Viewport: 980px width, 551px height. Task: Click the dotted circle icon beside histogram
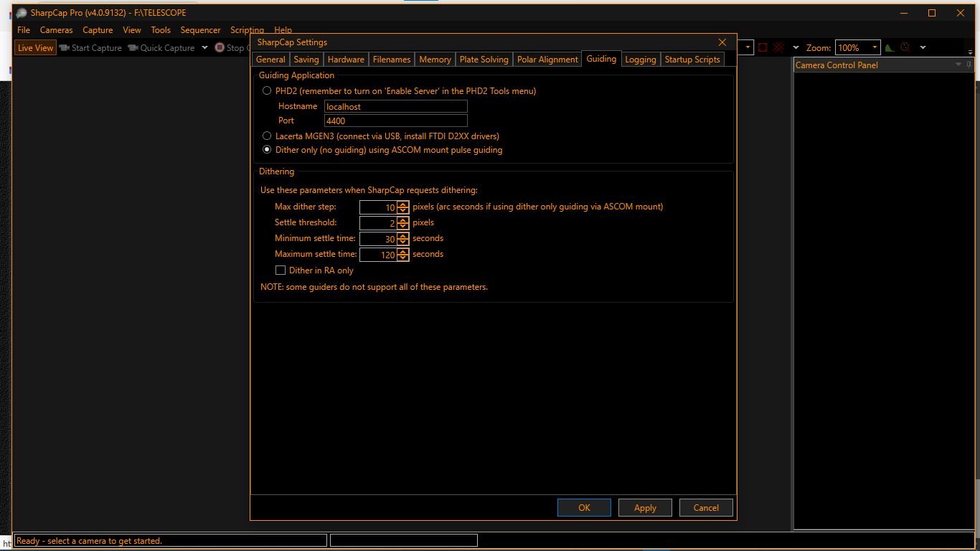point(905,48)
